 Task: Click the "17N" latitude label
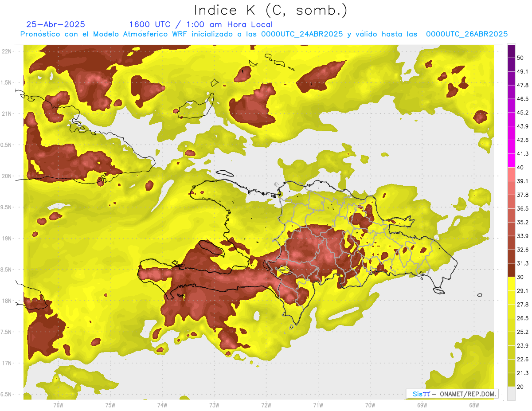pyautogui.click(x=7, y=363)
